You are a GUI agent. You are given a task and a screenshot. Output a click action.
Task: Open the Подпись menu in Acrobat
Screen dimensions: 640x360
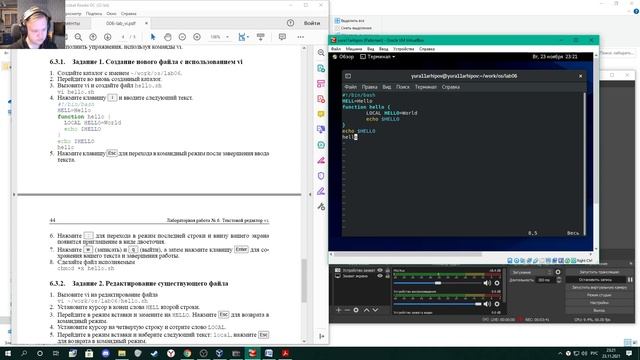tap(94, 14)
